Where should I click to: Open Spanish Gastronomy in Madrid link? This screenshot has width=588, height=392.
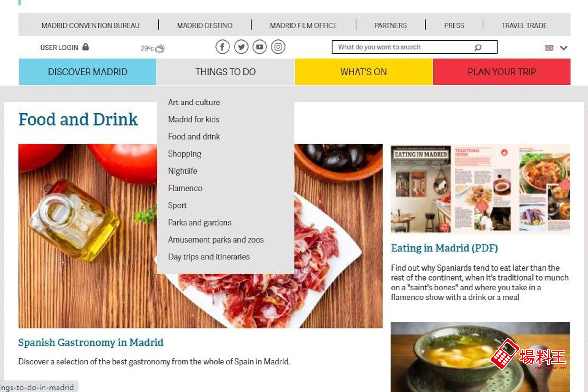coord(91,342)
